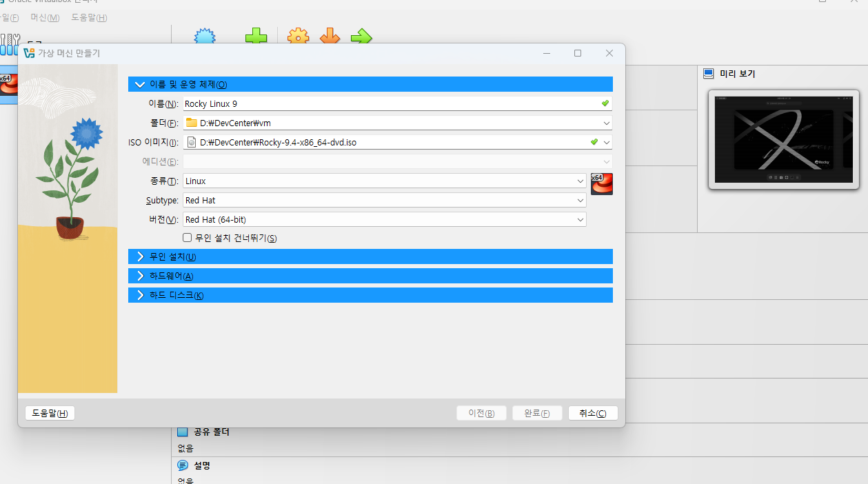Click the 없음 text under 공유 폴더
868x484 pixels.
coord(185,448)
